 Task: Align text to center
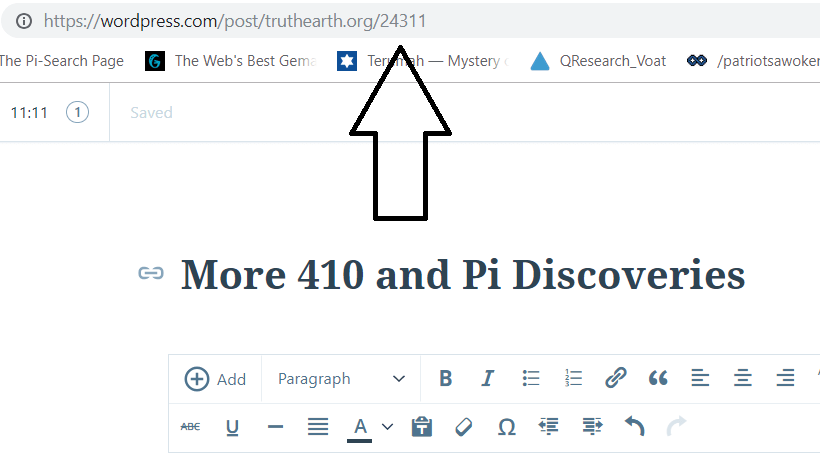[x=743, y=379]
